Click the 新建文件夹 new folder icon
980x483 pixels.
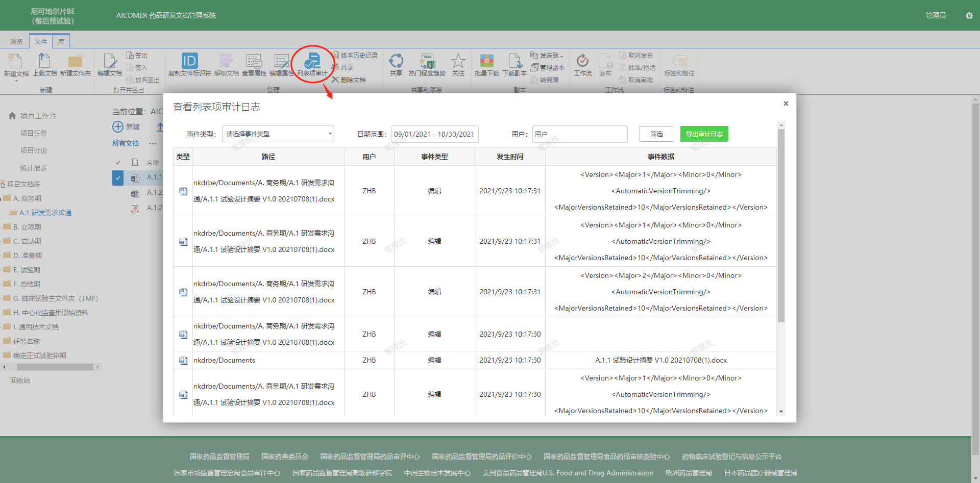coord(75,61)
